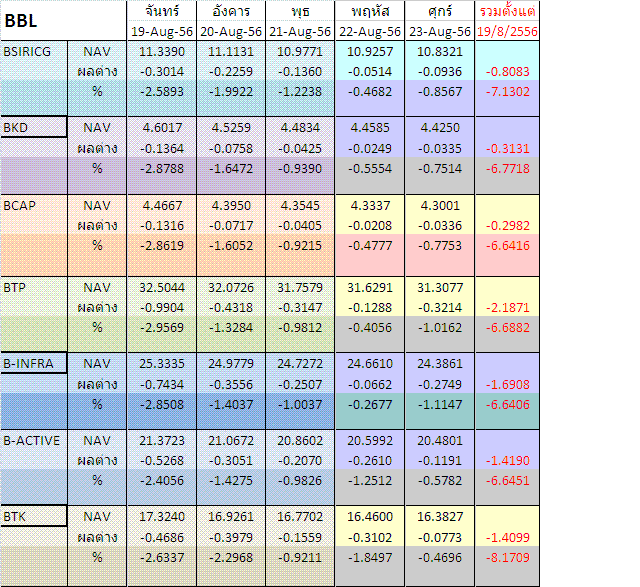The width and height of the screenshot is (640, 587).
Task: Select BKD difference value -0.0758
Action: coord(231,148)
